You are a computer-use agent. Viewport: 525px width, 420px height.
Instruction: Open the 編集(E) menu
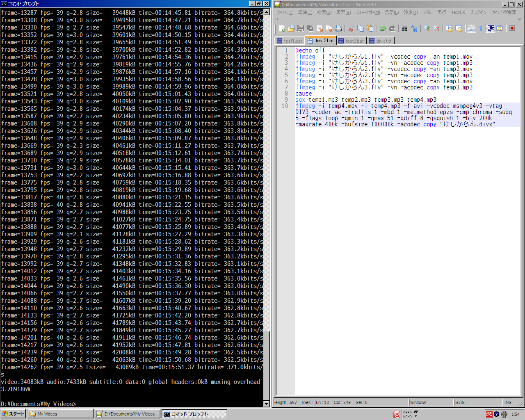[x=305, y=12]
